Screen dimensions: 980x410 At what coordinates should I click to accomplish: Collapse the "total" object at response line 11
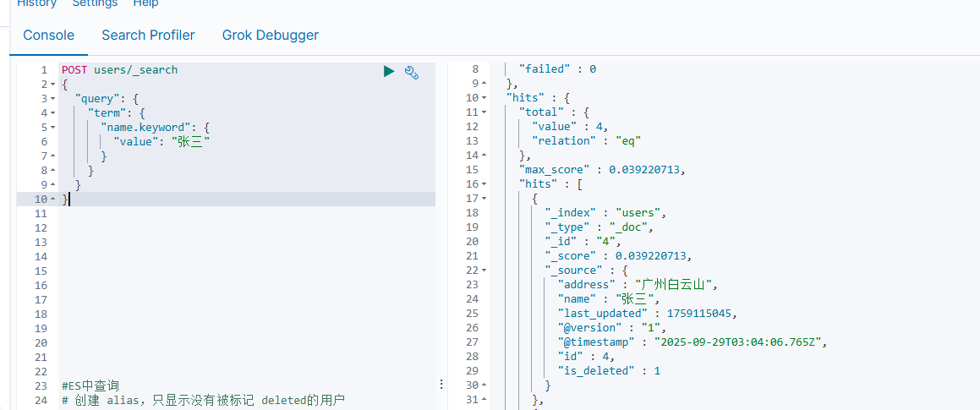pos(484,112)
